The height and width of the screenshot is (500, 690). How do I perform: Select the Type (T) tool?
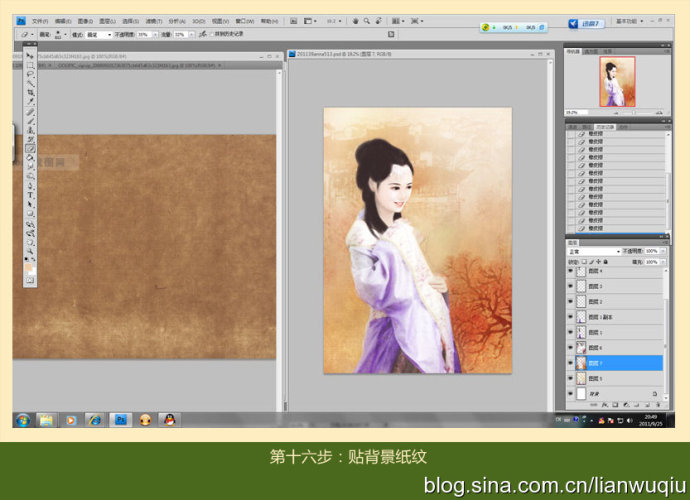click(30, 195)
